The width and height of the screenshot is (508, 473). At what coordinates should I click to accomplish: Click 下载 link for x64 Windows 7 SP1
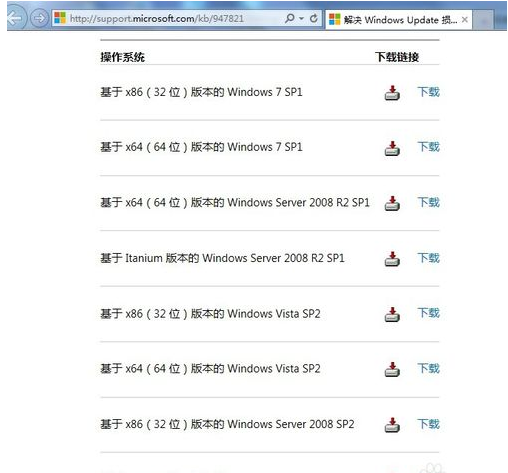point(429,147)
